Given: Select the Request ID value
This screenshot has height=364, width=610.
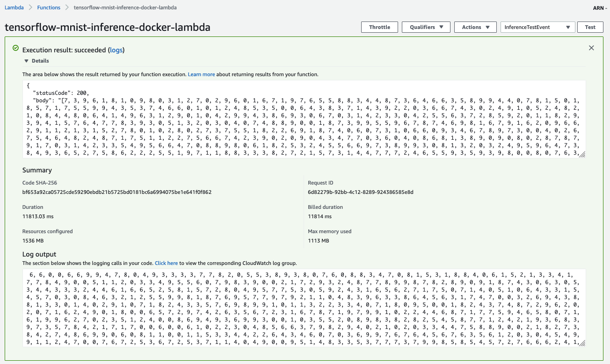Looking at the screenshot, I should (x=361, y=192).
